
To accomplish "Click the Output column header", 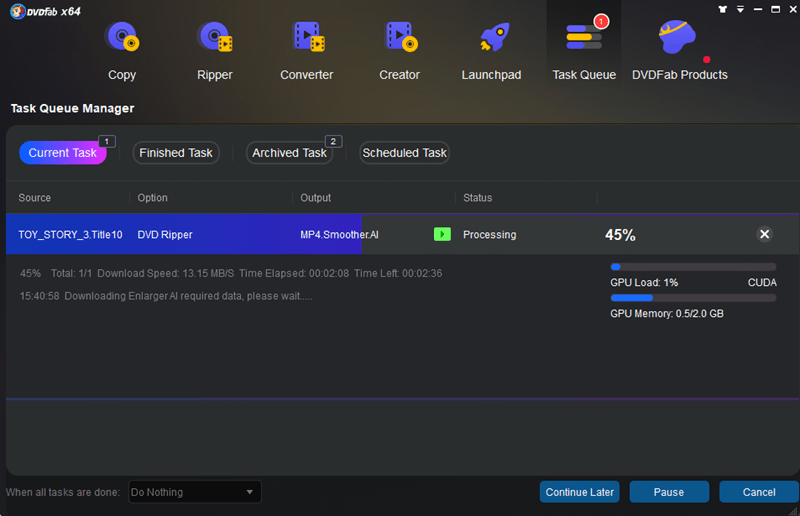I will pyautogui.click(x=315, y=198).
